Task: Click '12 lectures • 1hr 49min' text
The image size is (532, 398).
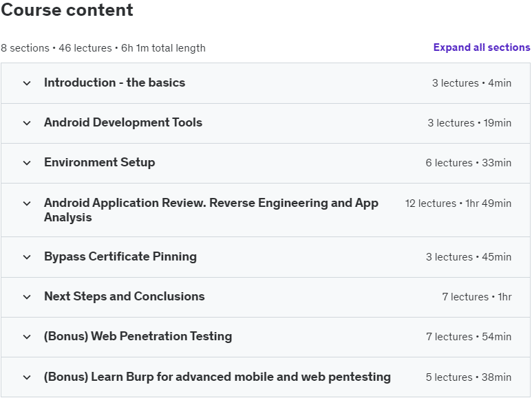Action: point(458,203)
